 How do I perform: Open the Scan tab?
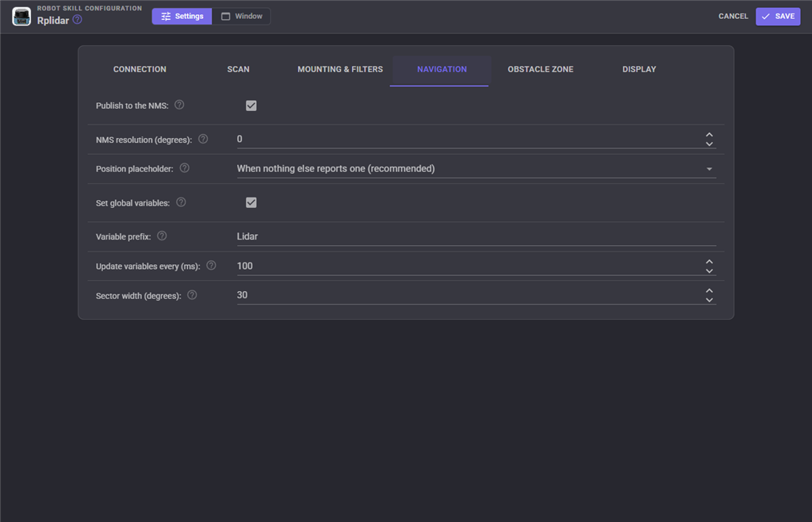tap(238, 69)
